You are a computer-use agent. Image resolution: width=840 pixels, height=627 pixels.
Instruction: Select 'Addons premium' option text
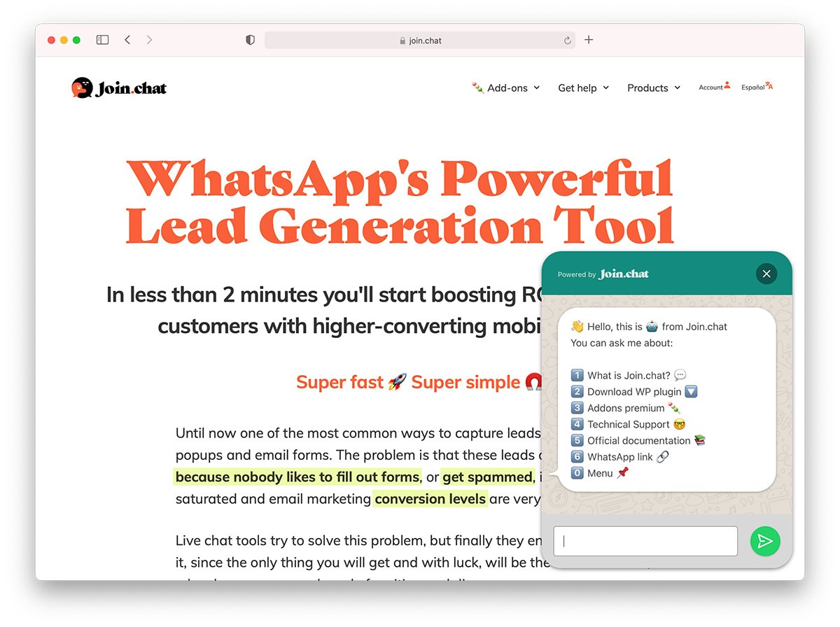[626, 408]
